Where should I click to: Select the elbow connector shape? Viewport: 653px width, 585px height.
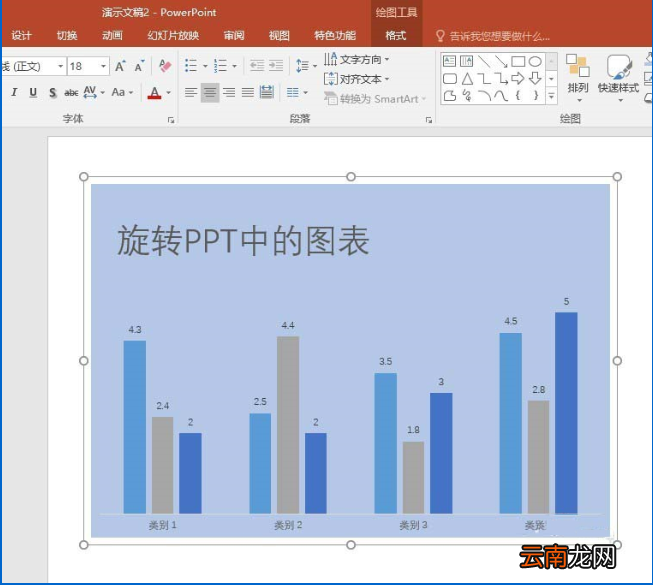pyautogui.click(x=484, y=78)
